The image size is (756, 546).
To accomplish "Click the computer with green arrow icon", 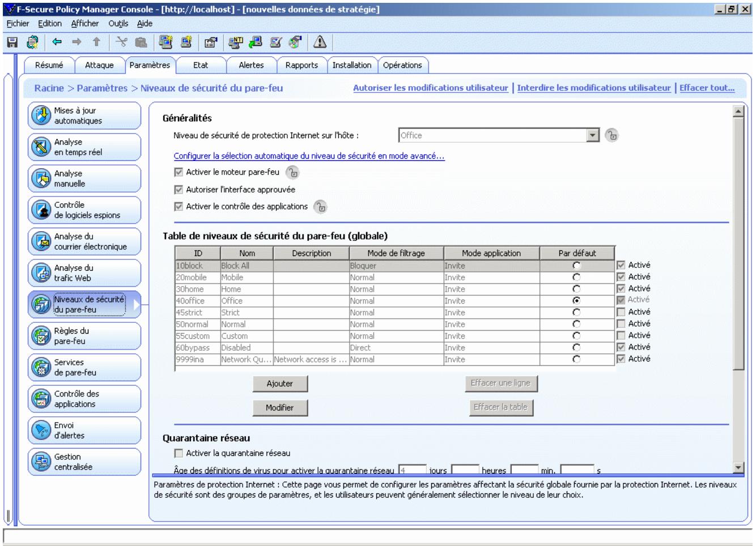I will [x=256, y=41].
